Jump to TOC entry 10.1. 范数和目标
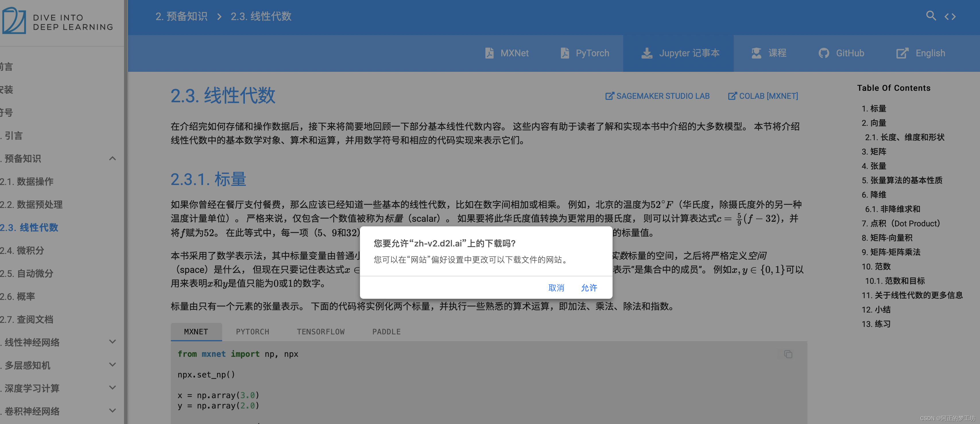The image size is (980, 424). click(x=895, y=281)
